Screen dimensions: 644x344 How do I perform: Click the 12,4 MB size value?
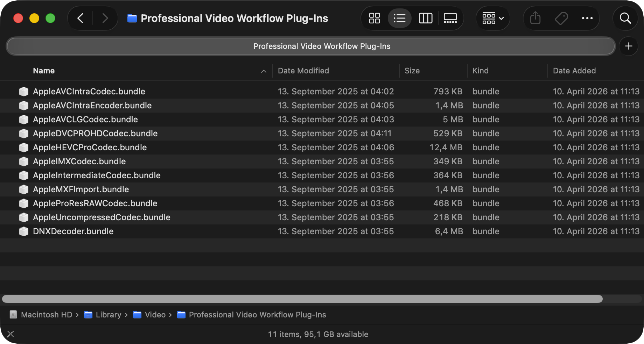pyautogui.click(x=446, y=148)
